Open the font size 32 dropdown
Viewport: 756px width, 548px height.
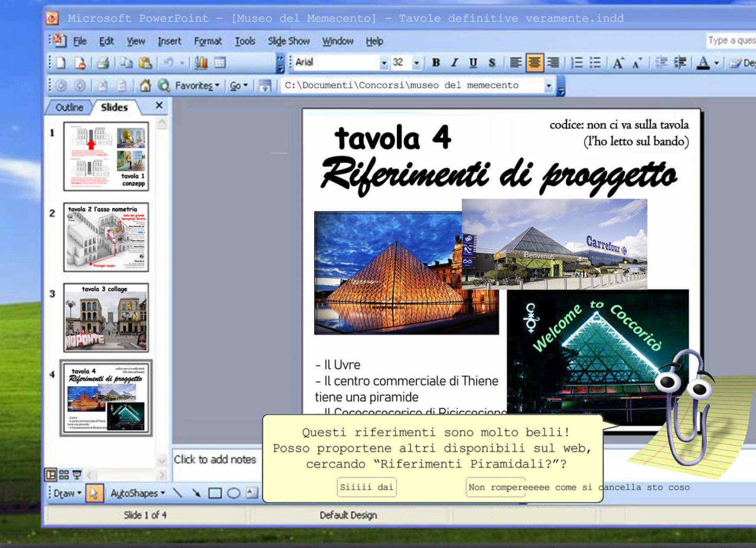click(417, 63)
